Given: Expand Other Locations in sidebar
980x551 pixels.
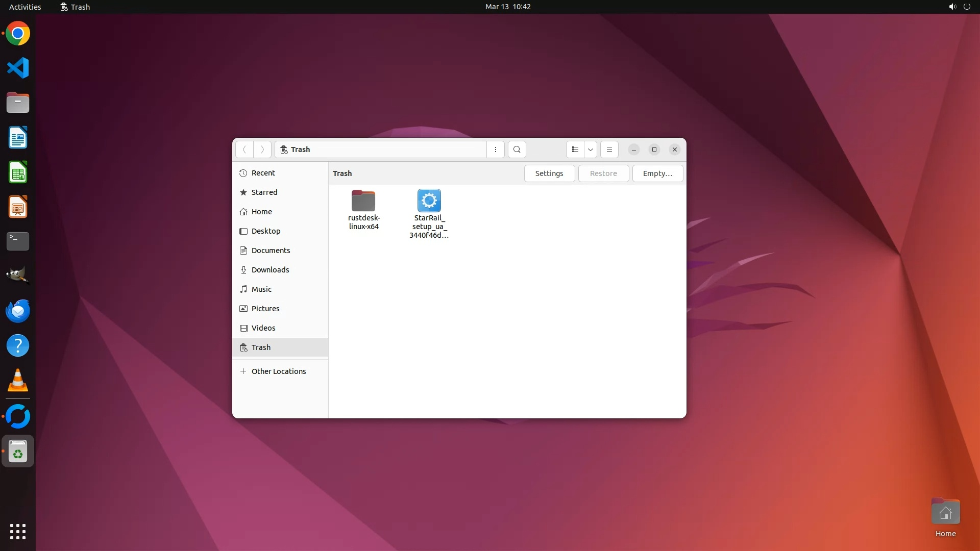Looking at the screenshot, I should coord(278,371).
